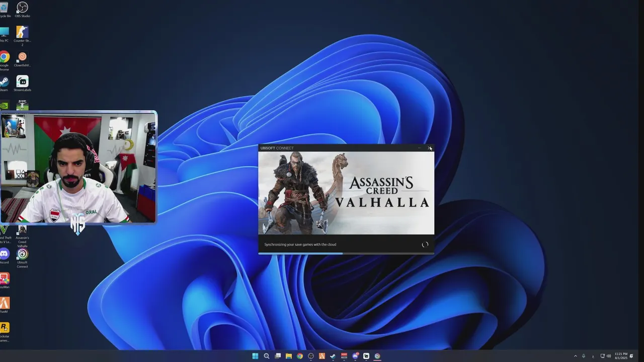The height and width of the screenshot is (362, 644).
Task: Switch to StreamLabels in taskbar
Action: (x=366, y=356)
